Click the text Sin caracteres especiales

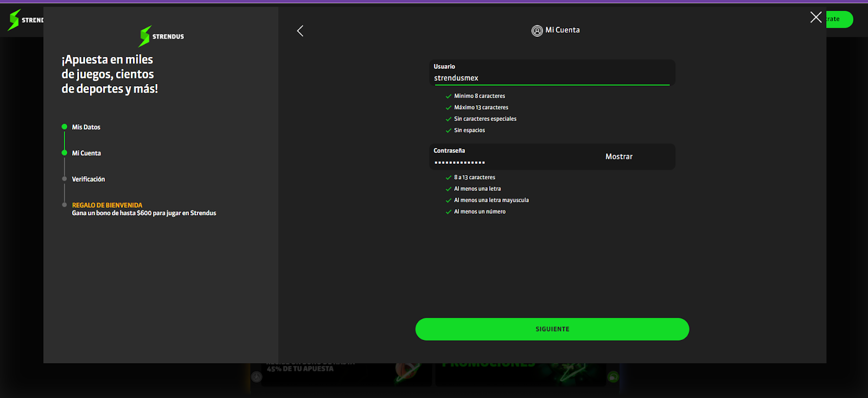click(485, 119)
